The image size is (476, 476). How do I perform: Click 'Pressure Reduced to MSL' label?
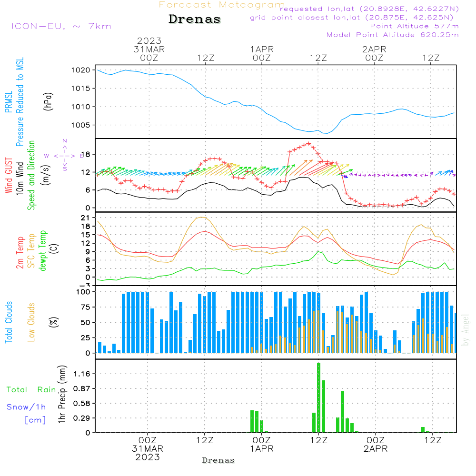[20, 102]
